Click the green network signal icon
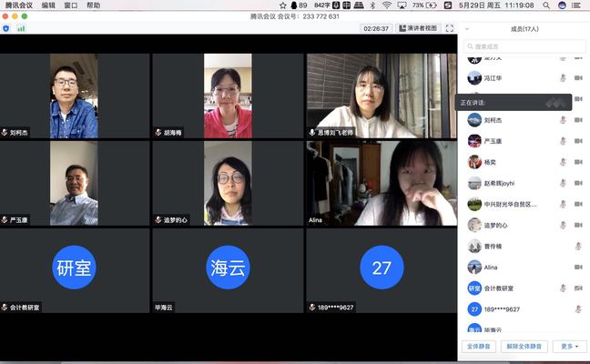Image resolution: width=590 pixels, height=364 pixels. point(21,28)
